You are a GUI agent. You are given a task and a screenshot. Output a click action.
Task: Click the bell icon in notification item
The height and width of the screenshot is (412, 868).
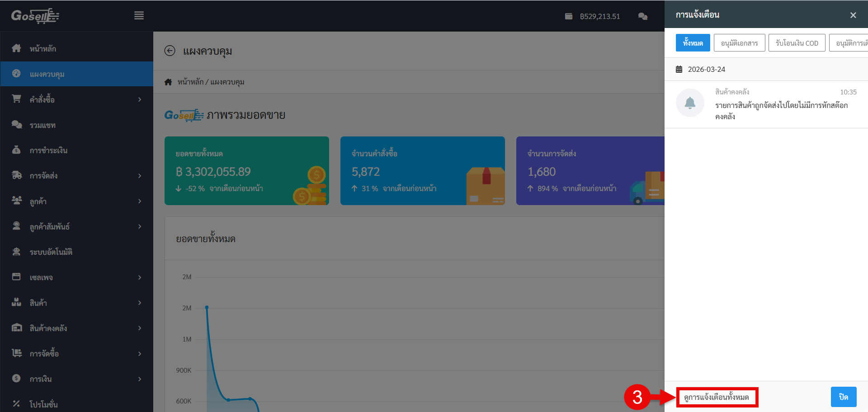click(x=689, y=103)
